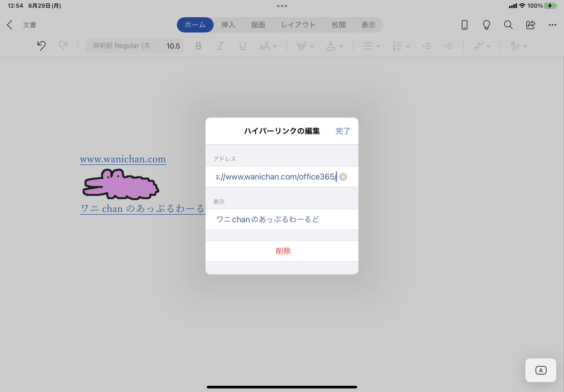Switch to the ホーム tab
The width and height of the screenshot is (564, 392).
pyautogui.click(x=195, y=25)
